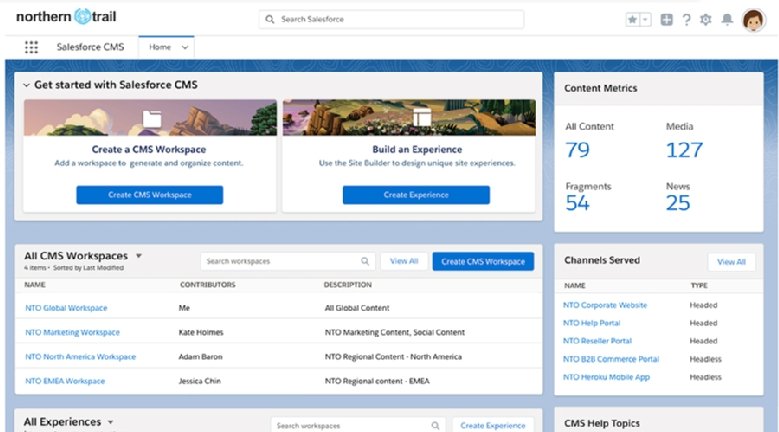Open NTO Global Workspace link
This screenshot has width=779, height=432.
66,308
